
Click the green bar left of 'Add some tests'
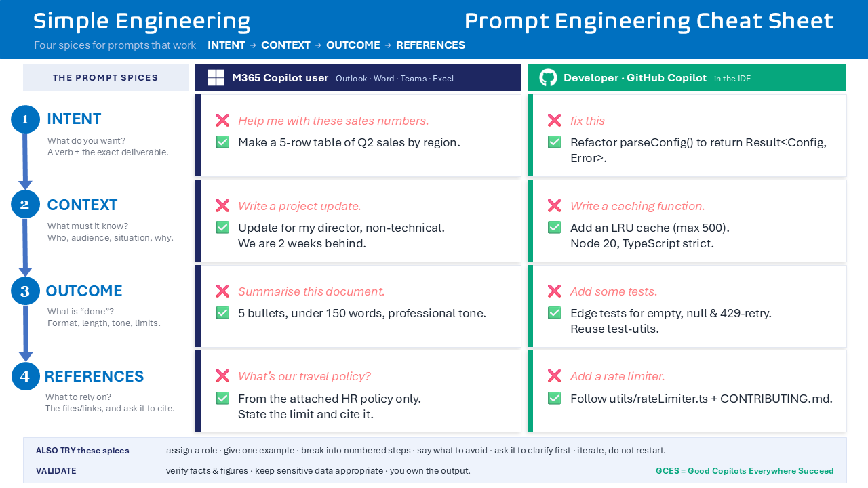(530, 306)
